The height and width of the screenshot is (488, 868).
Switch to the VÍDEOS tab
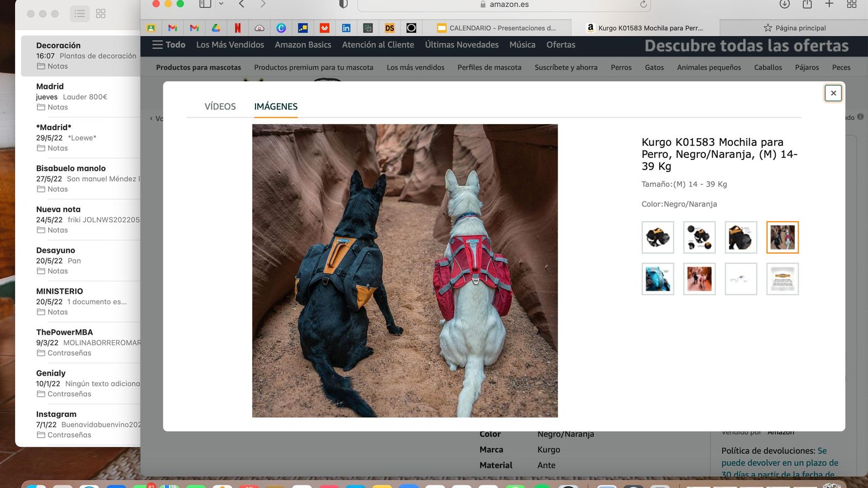pyautogui.click(x=220, y=106)
